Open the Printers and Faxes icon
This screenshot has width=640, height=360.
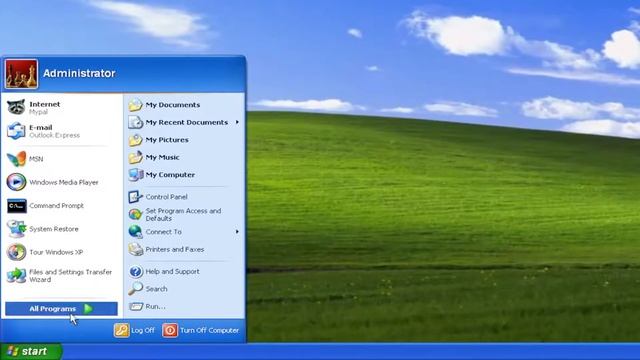tap(136, 249)
